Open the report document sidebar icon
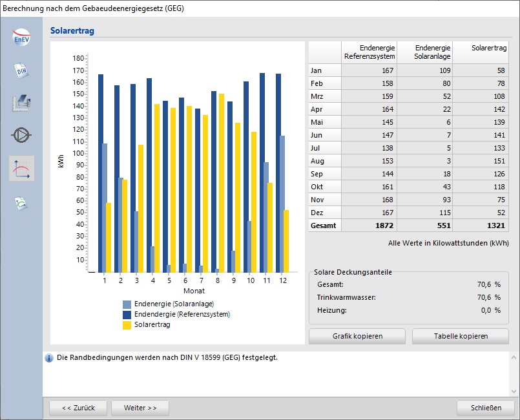The height and width of the screenshot is (420, 520). click(x=20, y=202)
